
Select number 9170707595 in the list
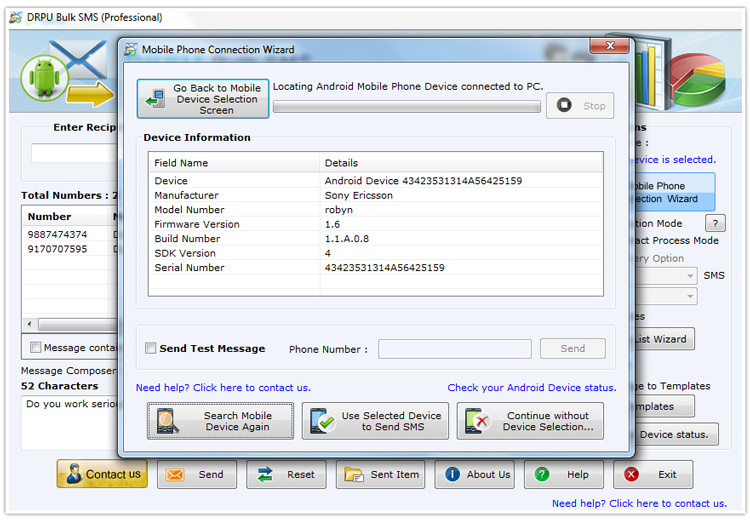click(x=57, y=249)
